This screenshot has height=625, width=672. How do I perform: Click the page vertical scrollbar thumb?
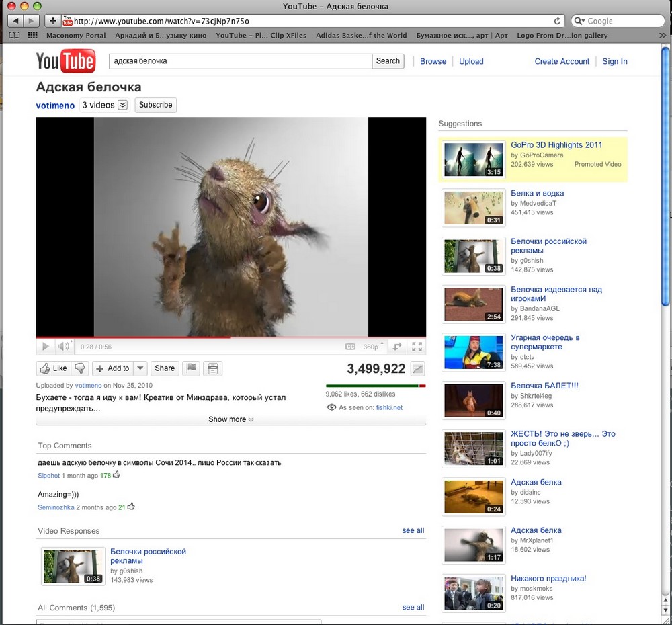665,178
